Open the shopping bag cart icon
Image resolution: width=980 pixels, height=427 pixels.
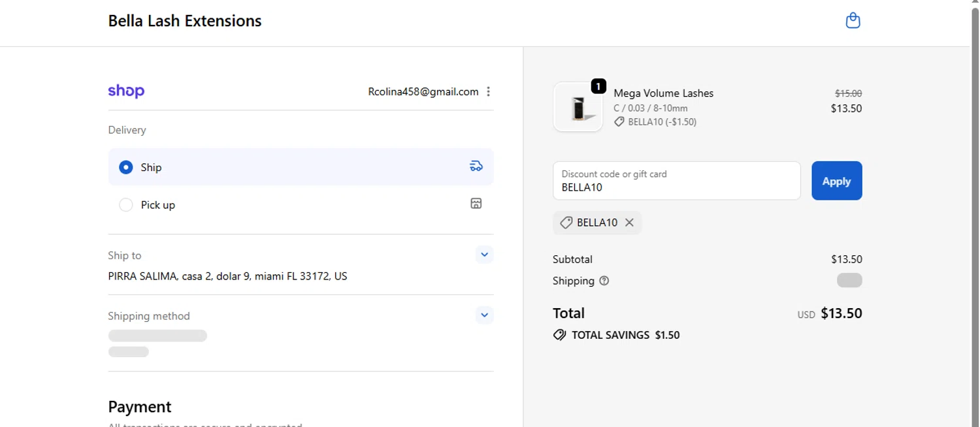[853, 21]
